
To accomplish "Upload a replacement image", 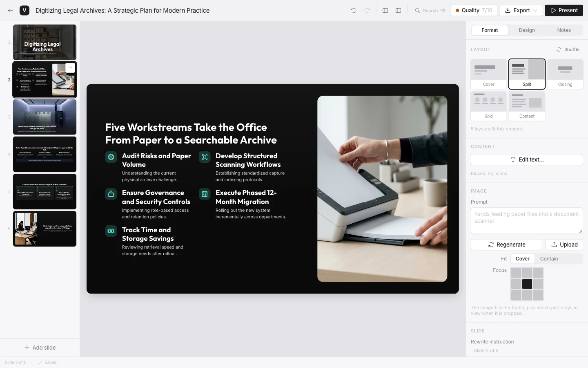I will point(564,245).
